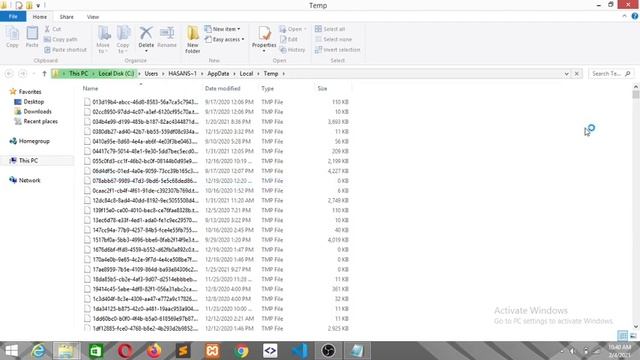The width and height of the screenshot is (640, 360).
Task: Sort by Date modified column header
Action: pyautogui.click(x=222, y=89)
